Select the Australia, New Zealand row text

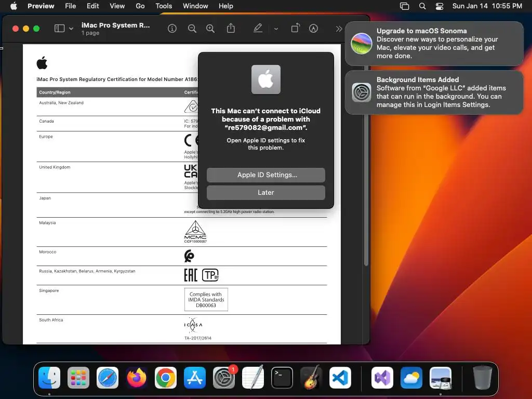[x=61, y=103]
